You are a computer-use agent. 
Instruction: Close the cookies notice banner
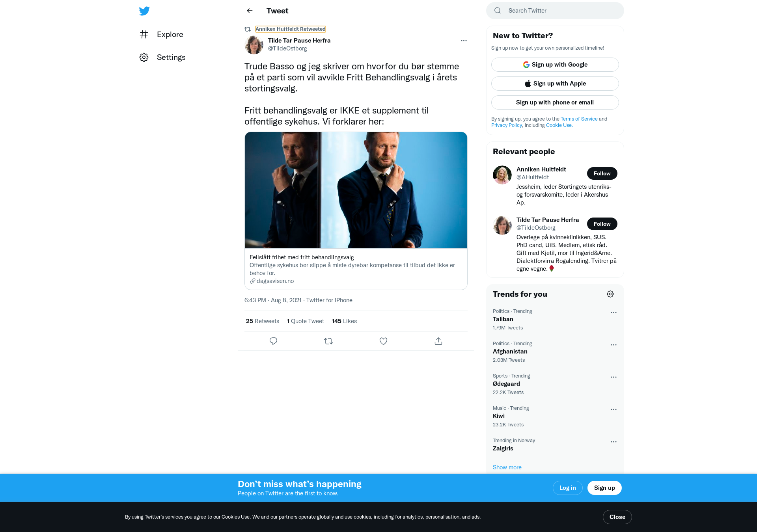pyautogui.click(x=617, y=517)
